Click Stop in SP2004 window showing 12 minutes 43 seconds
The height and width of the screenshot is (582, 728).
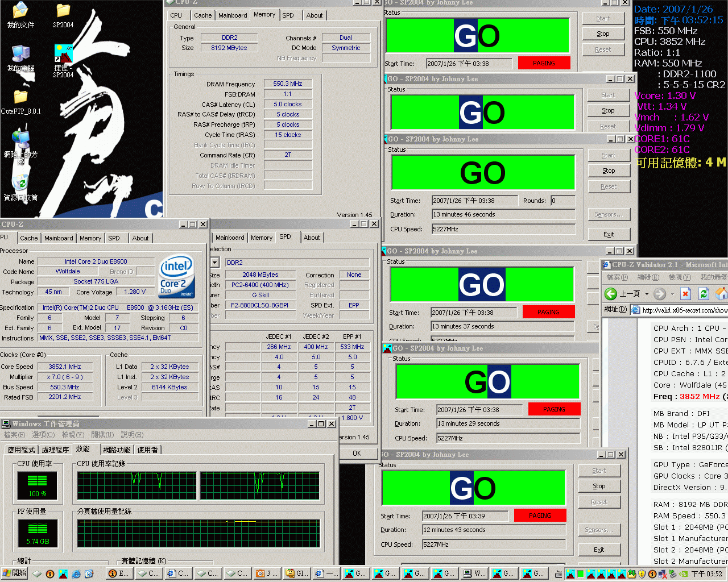(x=599, y=486)
